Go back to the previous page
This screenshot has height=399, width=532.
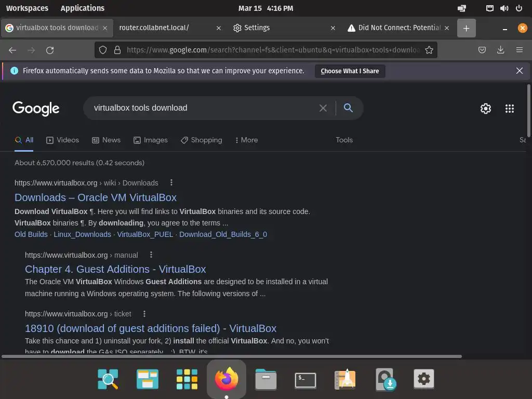[x=12, y=50]
